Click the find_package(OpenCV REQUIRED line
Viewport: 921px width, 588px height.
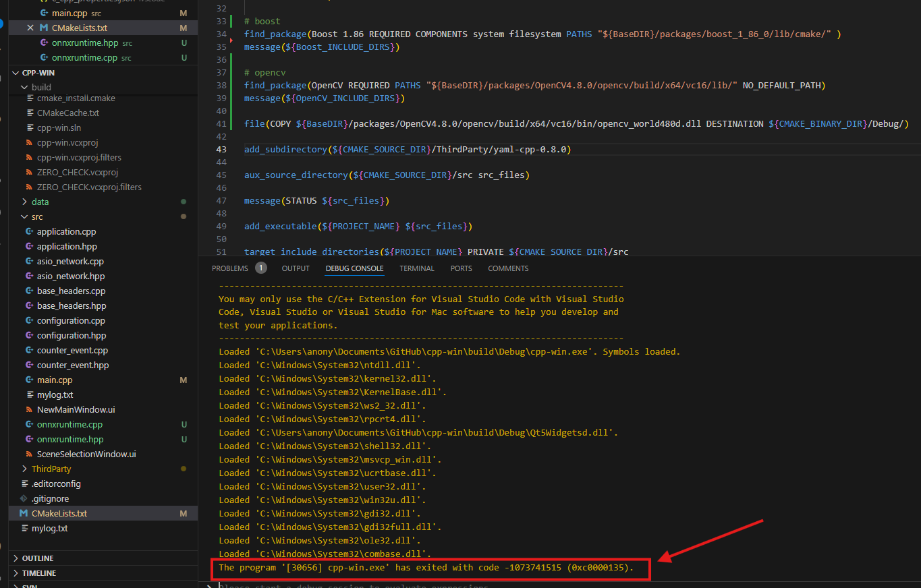535,86
